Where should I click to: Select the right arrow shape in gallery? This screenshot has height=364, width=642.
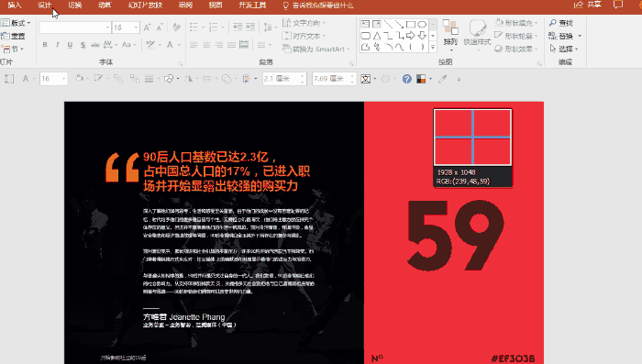pos(410,36)
